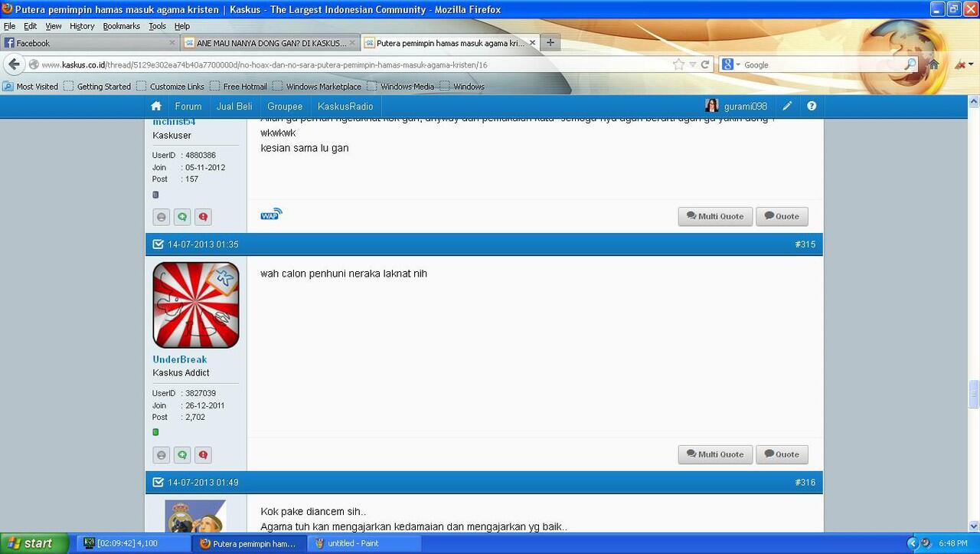Open the [02:09:42] 4,100 taskbar item
980x554 pixels.
point(135,543)
